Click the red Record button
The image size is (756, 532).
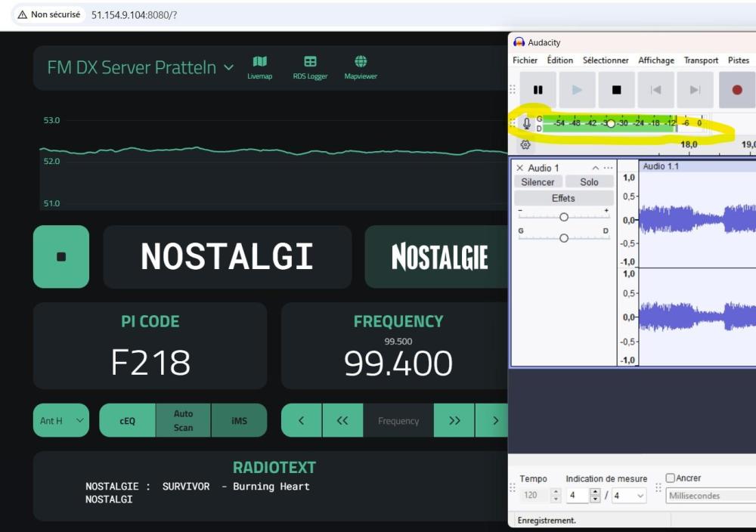pos(736,90)
